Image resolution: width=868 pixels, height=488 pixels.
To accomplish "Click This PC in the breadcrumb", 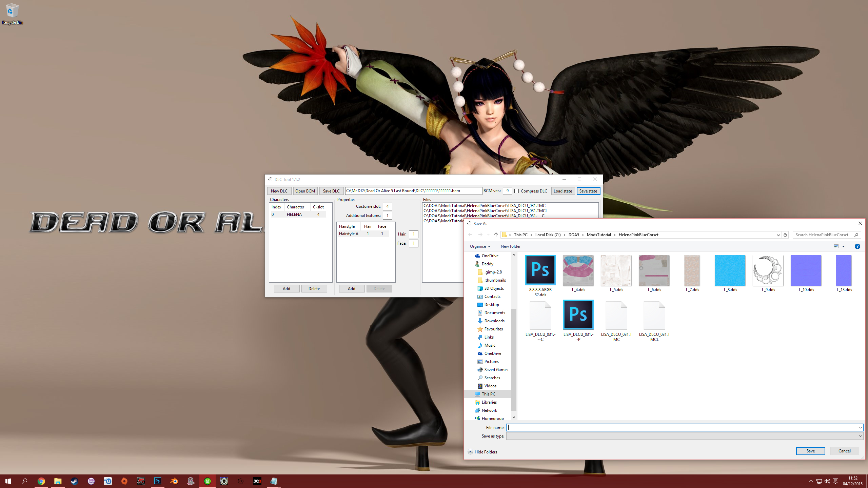I will [520, 235].
